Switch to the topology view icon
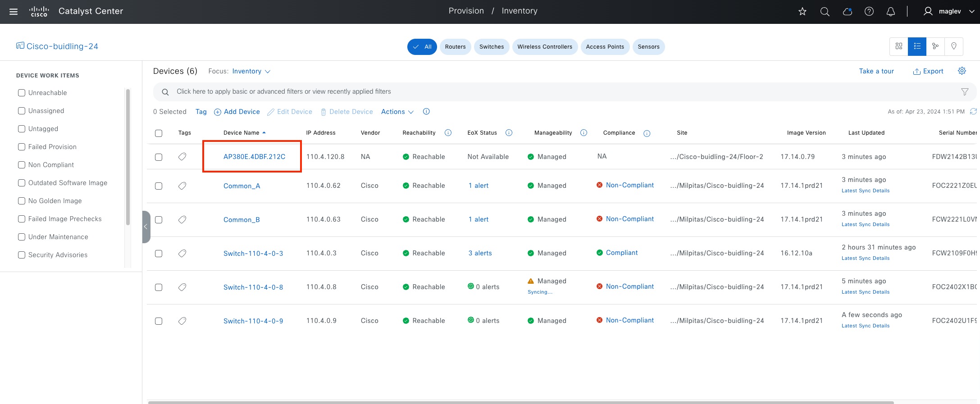This screenshot has width=980, height=404. [935, 46]
